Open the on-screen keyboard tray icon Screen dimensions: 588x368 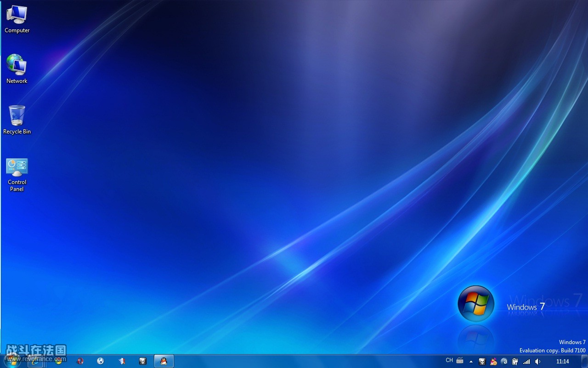[x=460, y=361]
